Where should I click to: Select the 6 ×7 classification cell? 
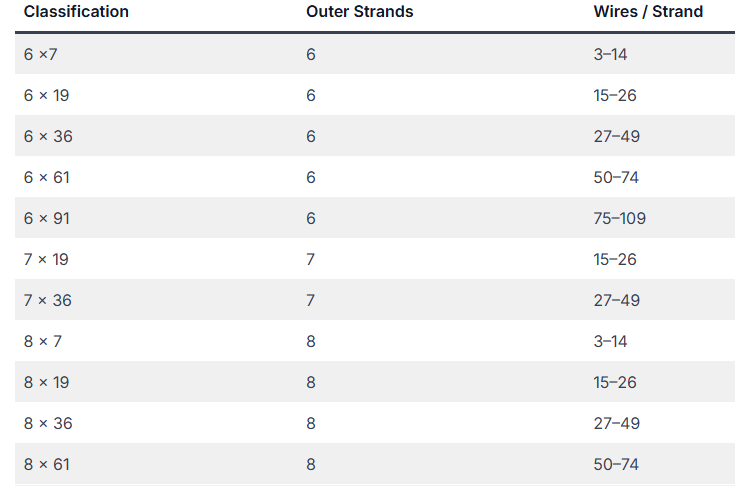(x=40, y=54)
